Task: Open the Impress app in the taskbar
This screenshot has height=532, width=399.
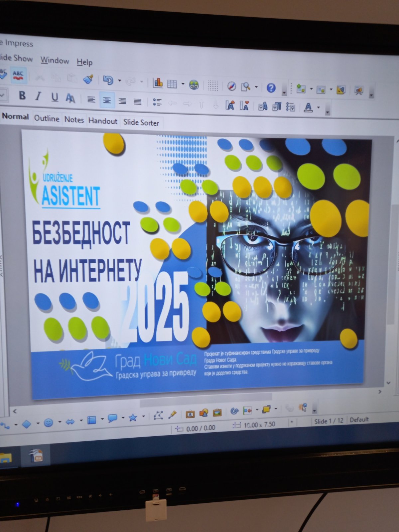Action: coord(36,456)
